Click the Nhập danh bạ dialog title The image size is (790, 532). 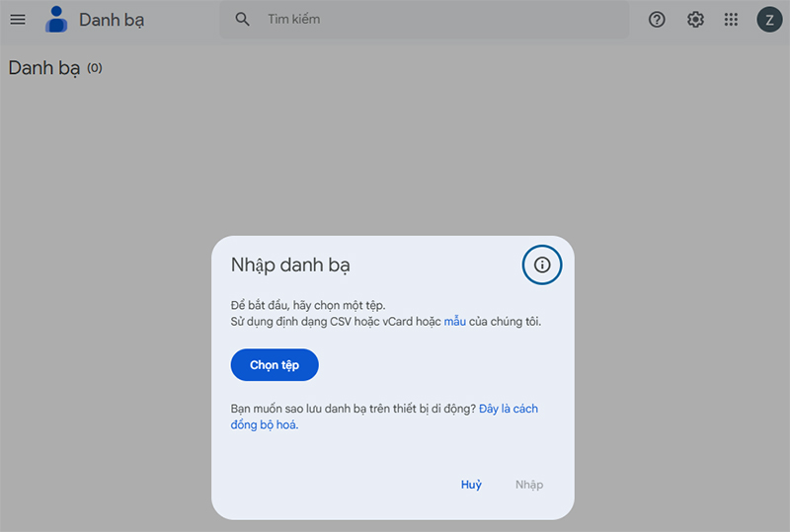point(290,265)
